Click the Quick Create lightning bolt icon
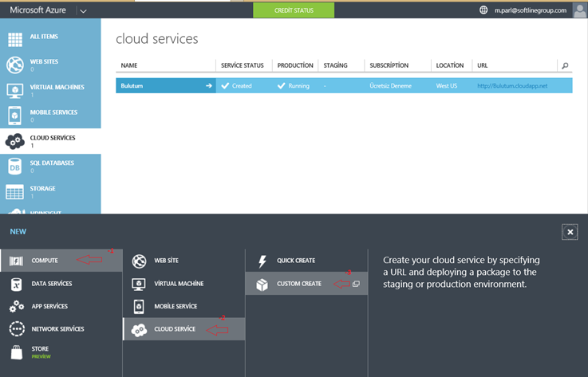Screen dimensions: 588x377 pos(262,261)
